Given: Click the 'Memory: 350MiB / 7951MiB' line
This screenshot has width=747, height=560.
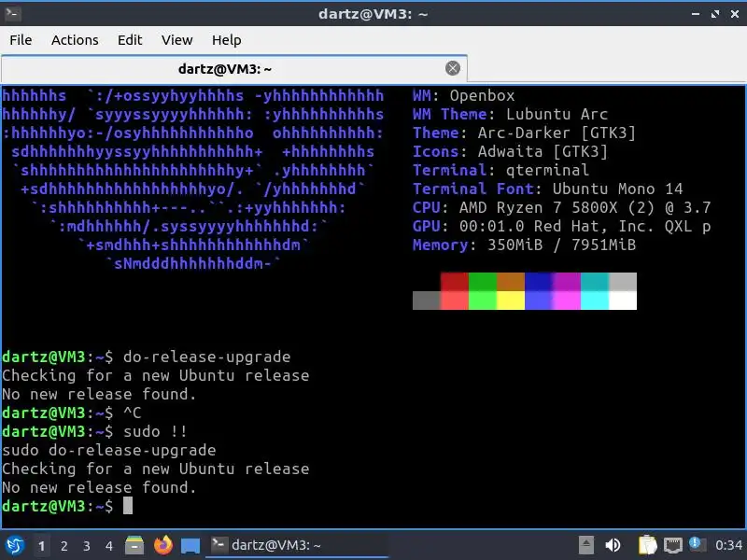Looking at the screenshot, I should point(524,245).
